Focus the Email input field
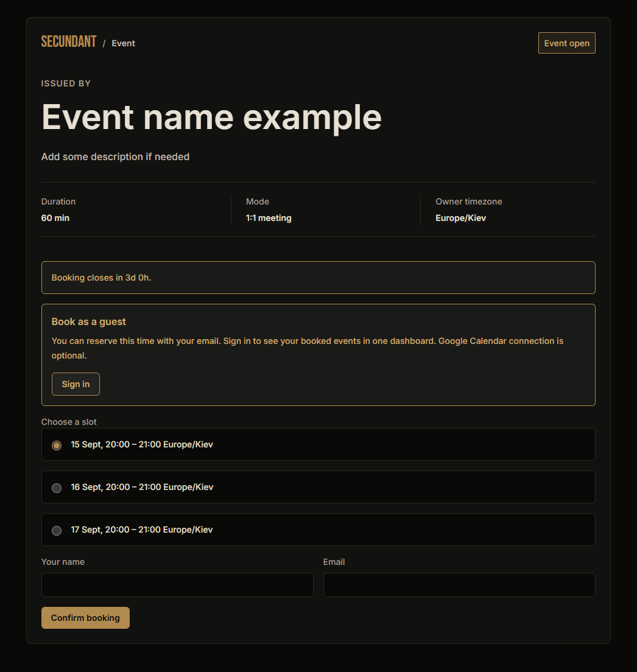 459,585
